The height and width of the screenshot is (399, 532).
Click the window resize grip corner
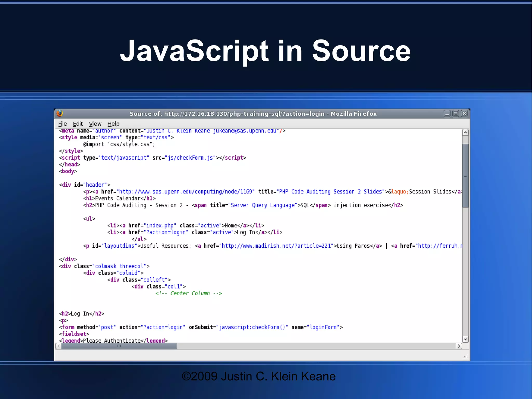pyautogui.click(x=465, y=356)
